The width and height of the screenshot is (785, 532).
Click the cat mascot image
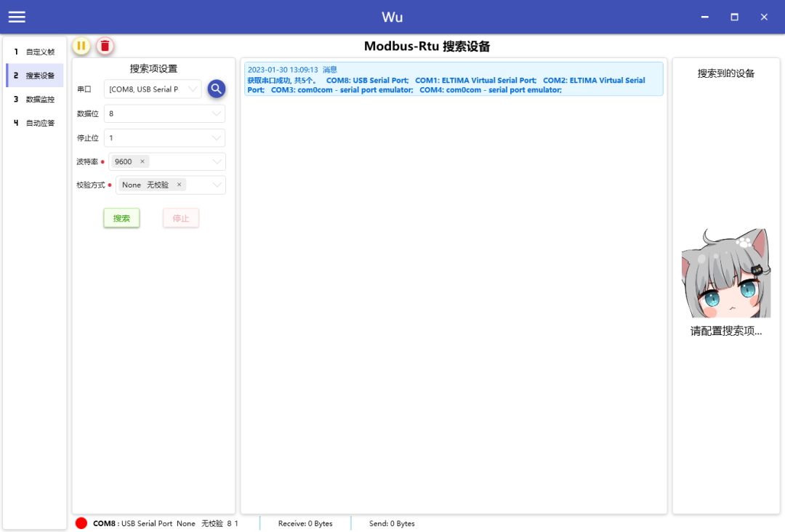tap(725, 273)
